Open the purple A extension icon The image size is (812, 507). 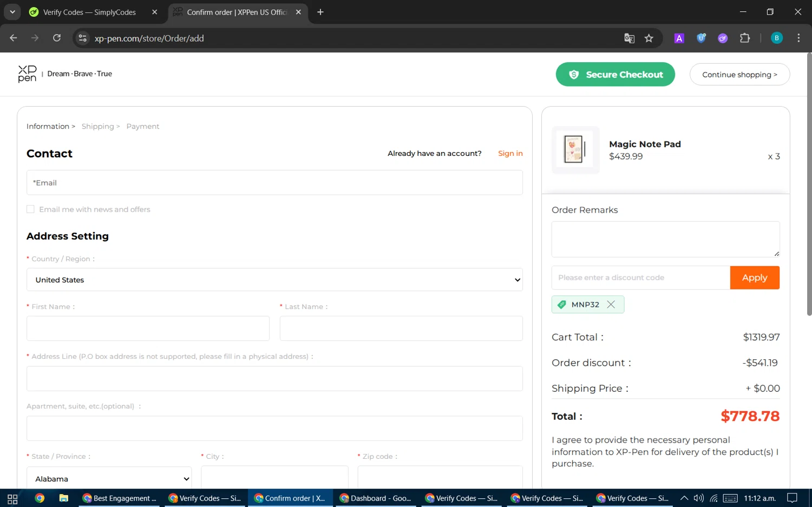[679, 38]
